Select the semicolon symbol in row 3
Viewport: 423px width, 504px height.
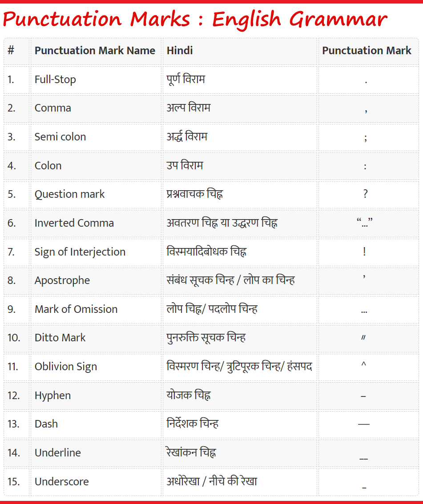click(x=365, y=137)
